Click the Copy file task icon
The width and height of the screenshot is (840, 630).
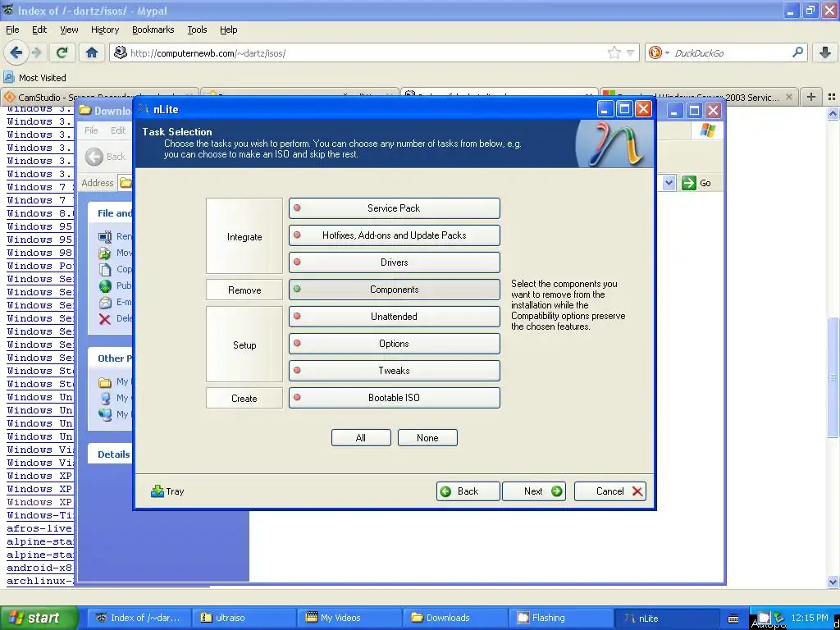click(x=105, y=269)
